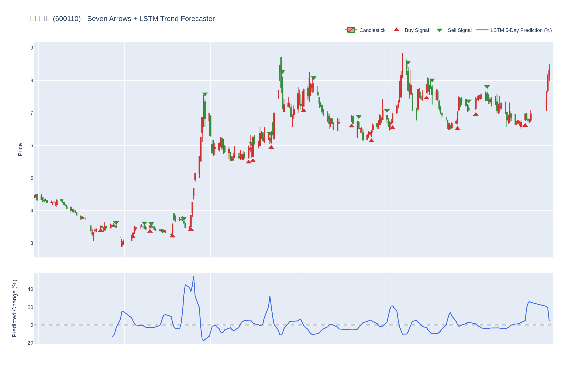Click the Predicted Change (%) axis title
588x378 pixels.
14,308
